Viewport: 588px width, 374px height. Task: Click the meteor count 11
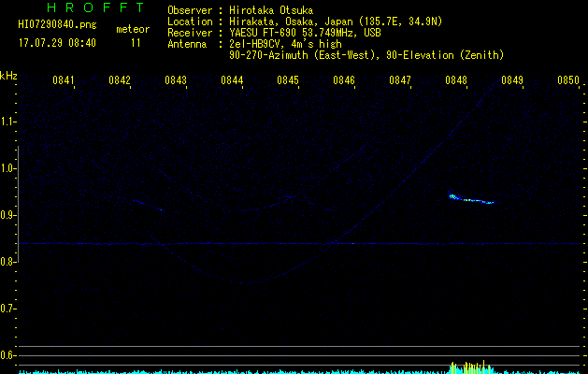136,43
